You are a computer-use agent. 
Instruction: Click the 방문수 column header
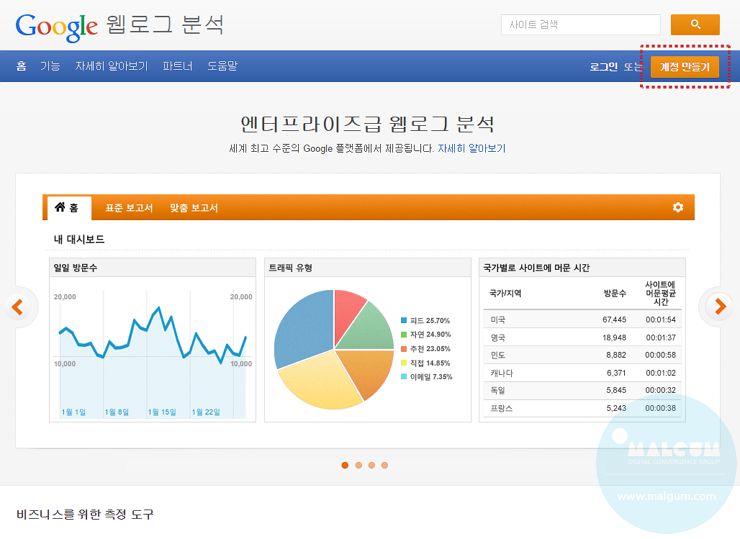tap(615, 294)
